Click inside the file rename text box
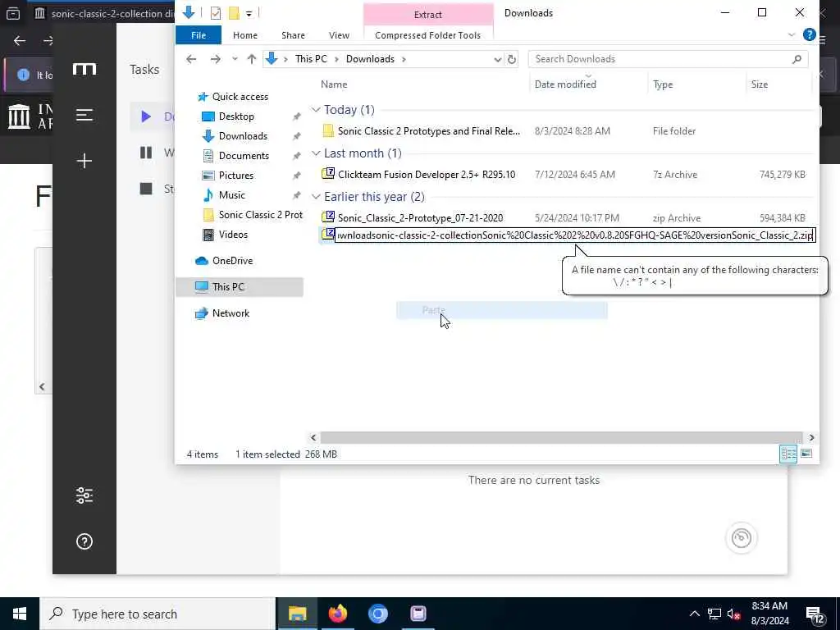This screenshot has height=630, width=840. pyautogui.click(x=575, y=235)
